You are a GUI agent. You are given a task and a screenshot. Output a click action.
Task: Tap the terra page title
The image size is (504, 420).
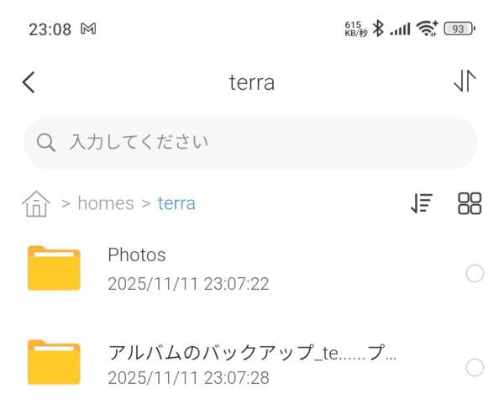click(x=252, y=82)
